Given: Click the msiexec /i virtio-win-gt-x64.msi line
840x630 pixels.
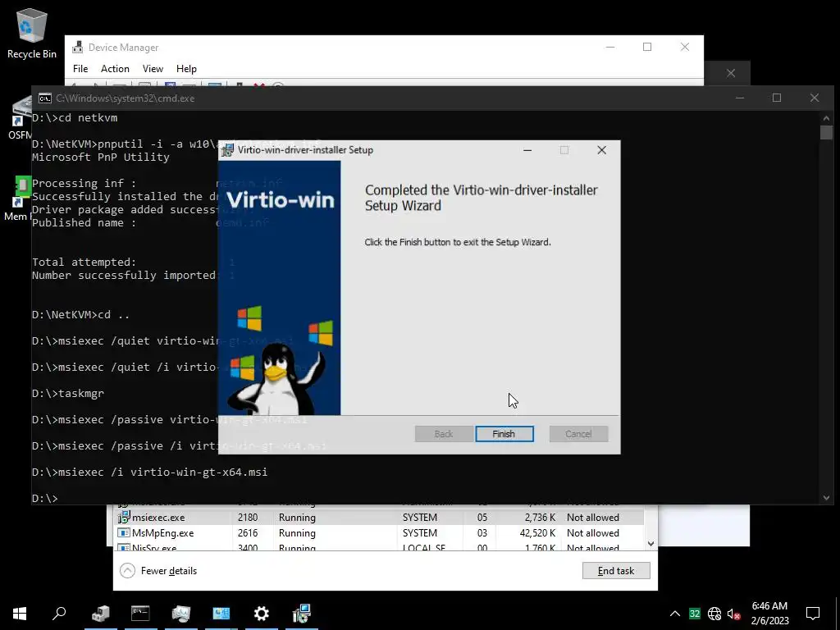Looking at the screenshot, I should pyautogui.click(x=149, y=472).
